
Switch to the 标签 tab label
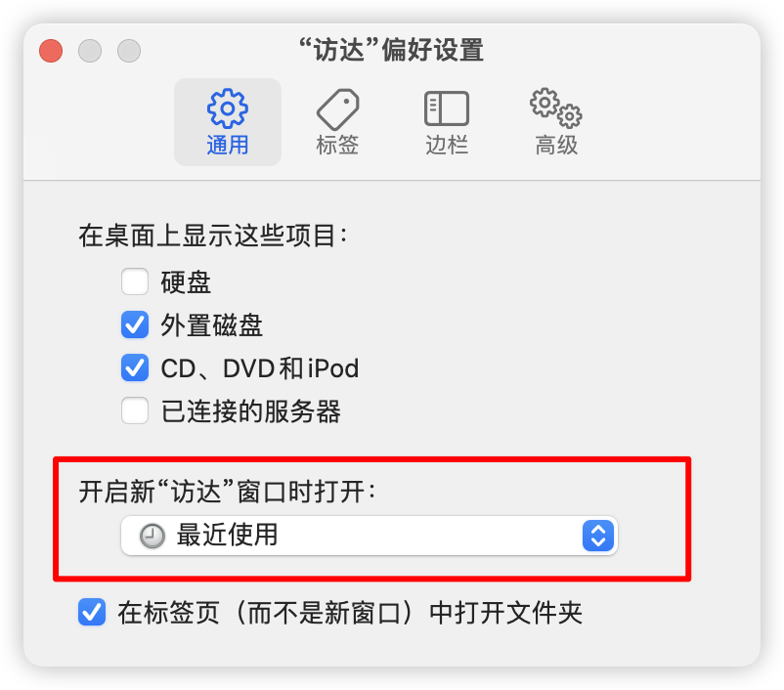pyautogui.click(x=337, y=145)
